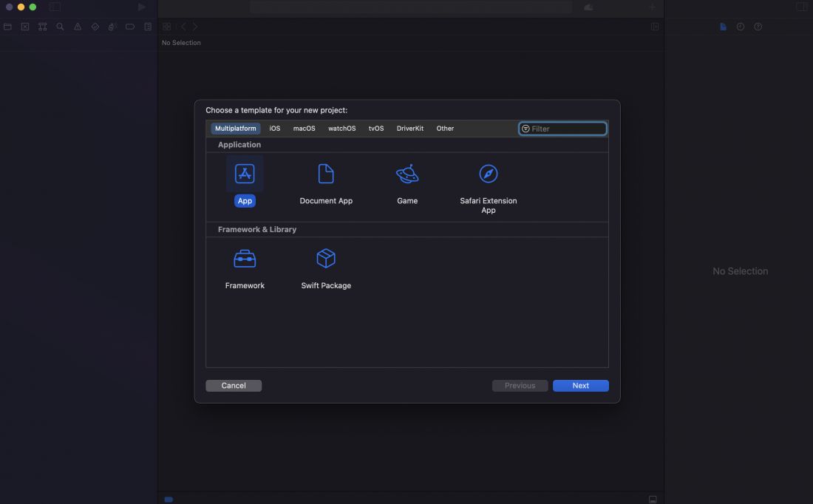The height and width of the screenshot is (504, 813).
Task: Toggle the right inspector panel
Action: tap(802, 7)
